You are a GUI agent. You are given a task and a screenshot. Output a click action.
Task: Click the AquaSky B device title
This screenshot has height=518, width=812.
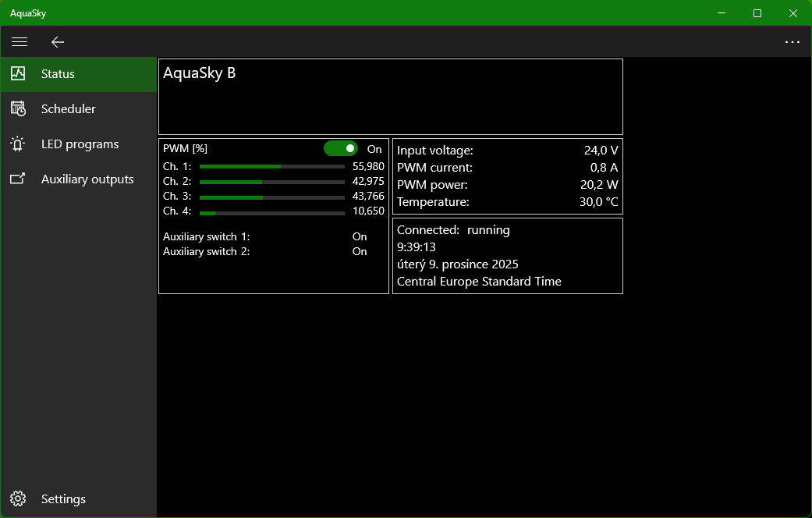click(x=200, y=73)
